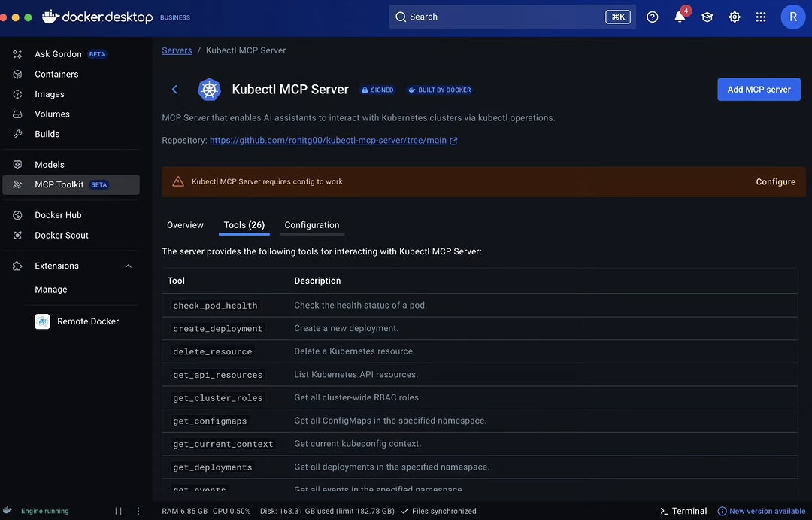
Task: Select the Tools (26) tab
Action: [244, 225]
